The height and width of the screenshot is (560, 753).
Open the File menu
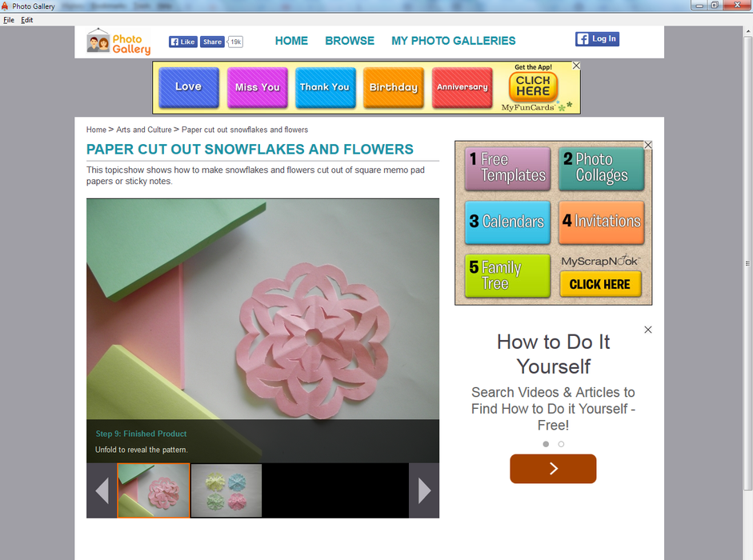(x=9, y=20)
